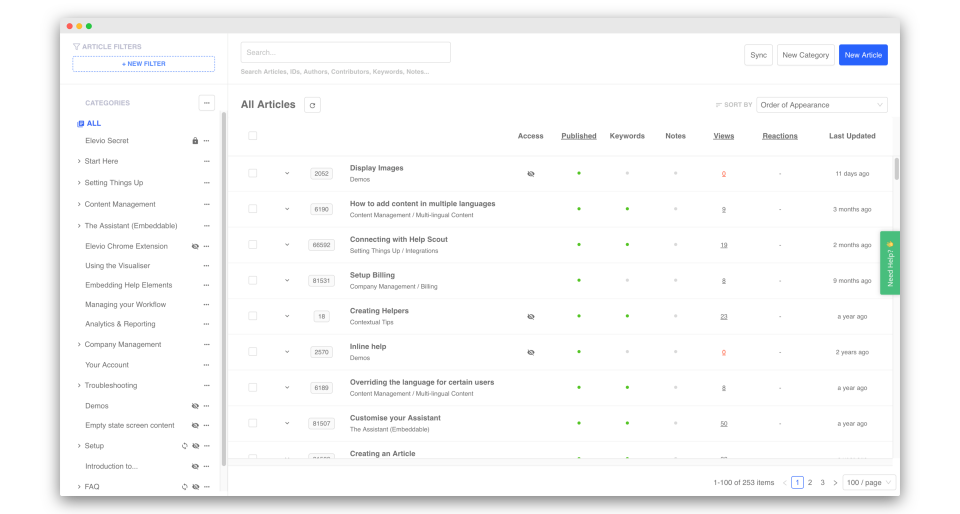Screen dimensions: 960x514
Task: Add a filter with + NEW FILTER
Action: [143, 64]
